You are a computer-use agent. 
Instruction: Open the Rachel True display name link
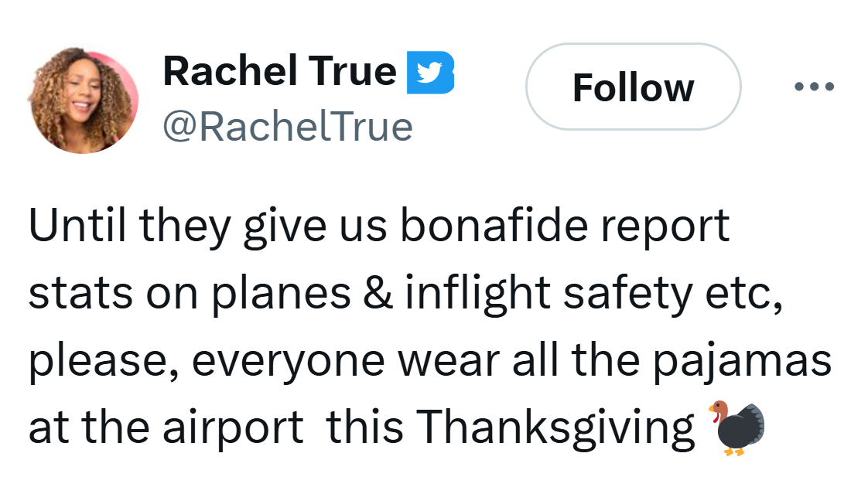[x=279, y=72]
